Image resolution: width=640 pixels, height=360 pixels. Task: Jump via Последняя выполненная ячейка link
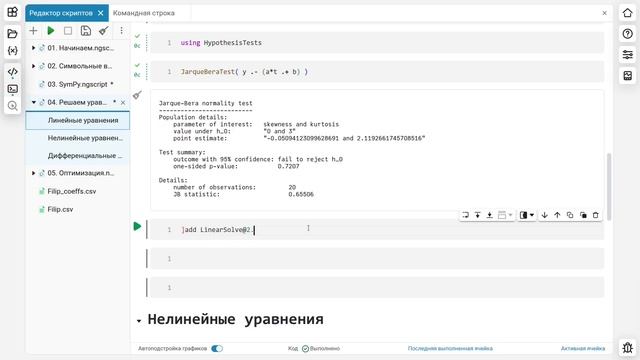[450, 348]
